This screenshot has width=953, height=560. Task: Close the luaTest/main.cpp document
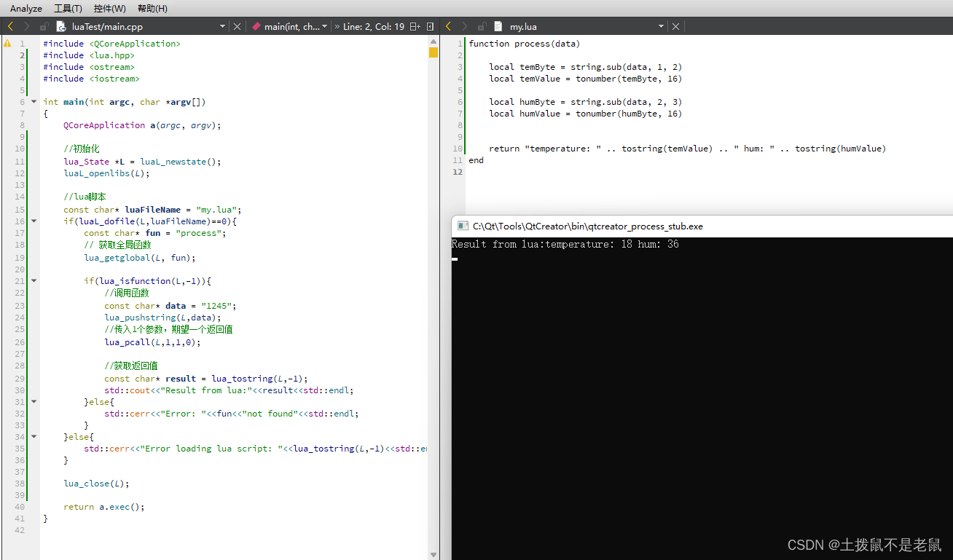(237, 26)
